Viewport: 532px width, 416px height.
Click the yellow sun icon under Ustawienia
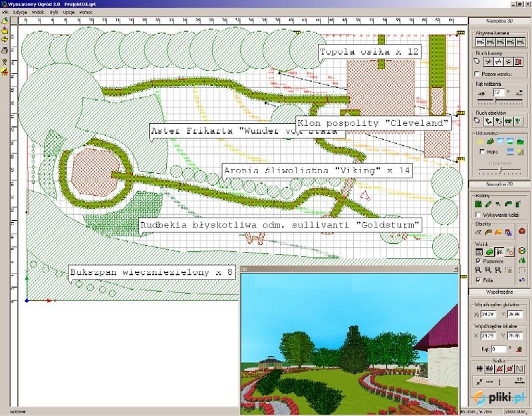pyautogui.click(x=480, y=142)
